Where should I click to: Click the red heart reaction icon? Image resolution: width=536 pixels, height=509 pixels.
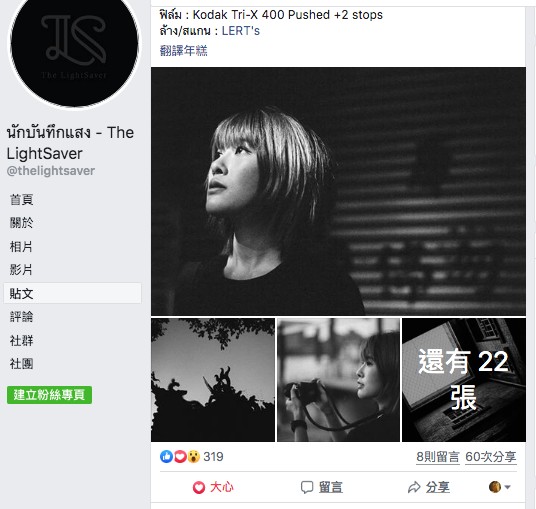point(180,456)
